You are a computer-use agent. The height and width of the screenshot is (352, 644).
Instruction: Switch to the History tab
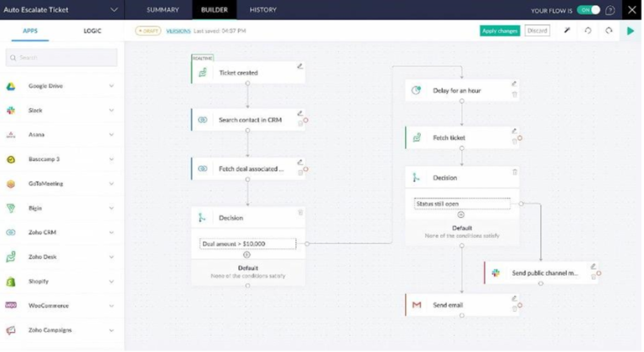[262, 10]
